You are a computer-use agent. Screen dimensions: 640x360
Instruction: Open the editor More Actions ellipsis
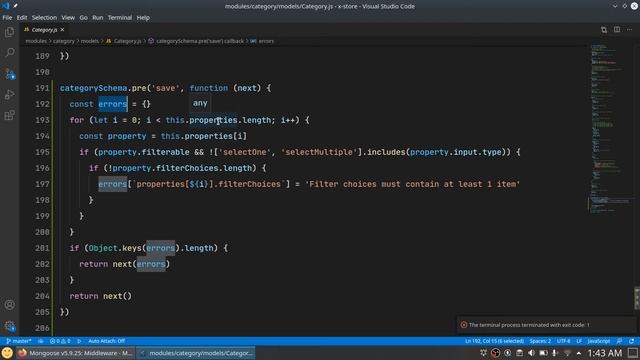[x=630, y=30]
